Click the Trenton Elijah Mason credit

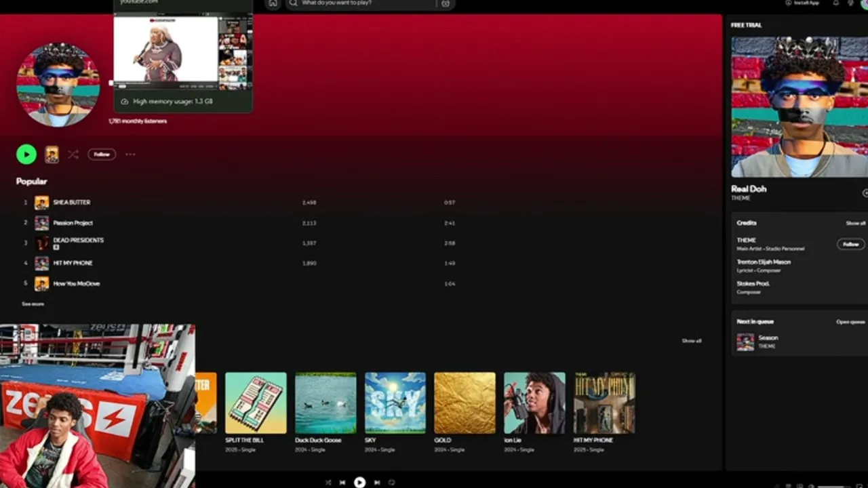tap(764, 262)
